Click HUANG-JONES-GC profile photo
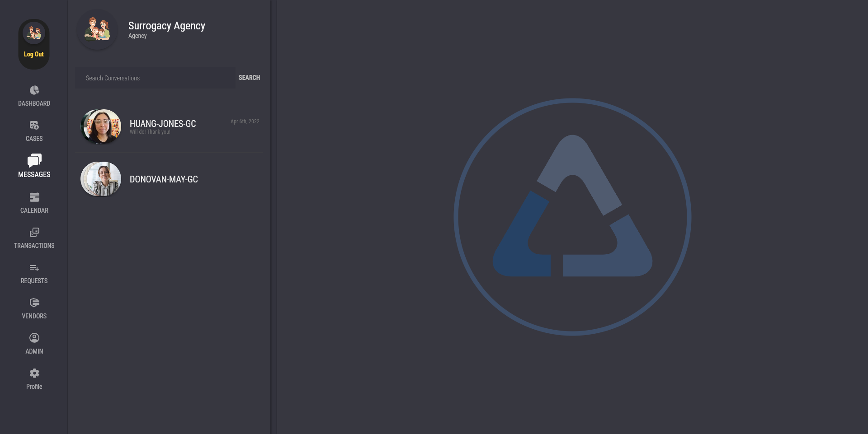This screenshot has height=434, width=868. pos(101,127)
